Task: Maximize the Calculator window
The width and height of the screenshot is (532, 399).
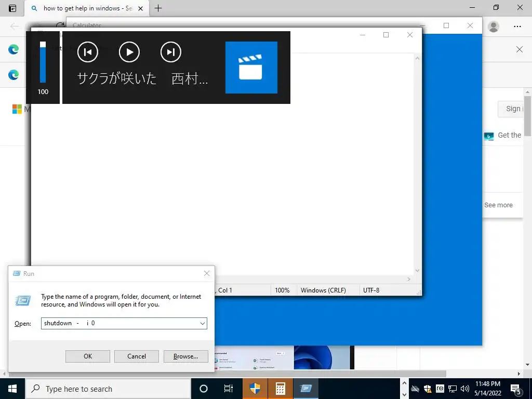Action: click(x=446, y=25)
